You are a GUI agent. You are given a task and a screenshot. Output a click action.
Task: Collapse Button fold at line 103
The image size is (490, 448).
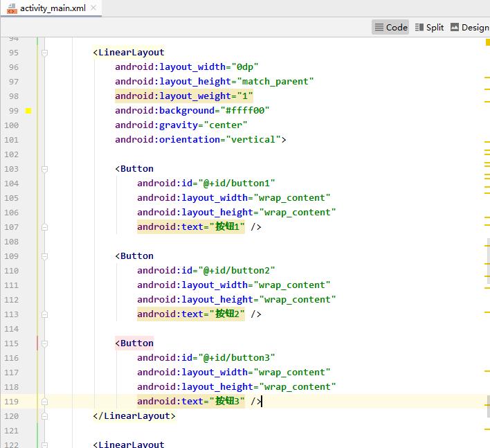click(45, 169)
